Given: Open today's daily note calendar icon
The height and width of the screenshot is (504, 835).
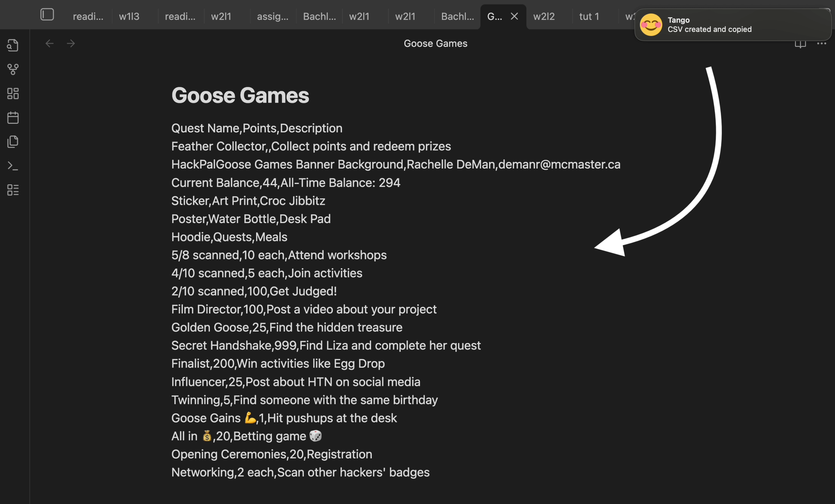Looking at the screenshot, I should tap(13, 118).
